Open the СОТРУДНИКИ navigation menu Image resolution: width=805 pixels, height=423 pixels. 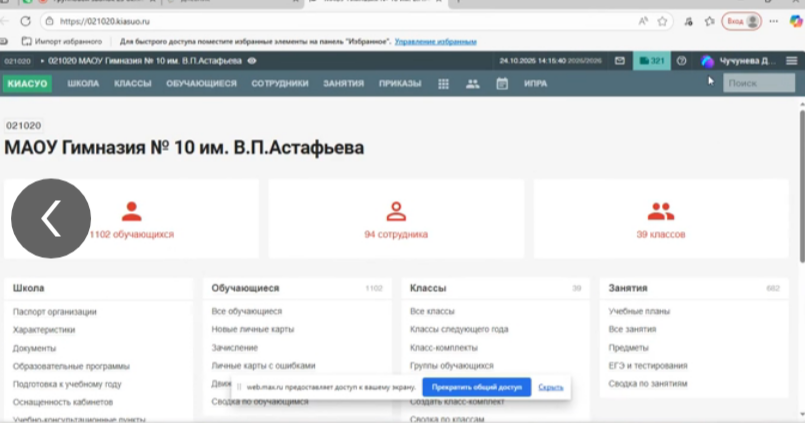click(279, 83)
